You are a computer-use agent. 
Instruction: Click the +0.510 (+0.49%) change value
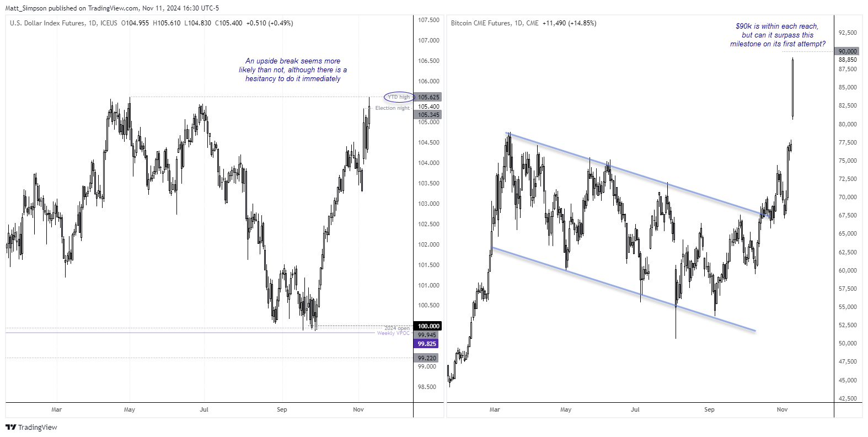270,23
